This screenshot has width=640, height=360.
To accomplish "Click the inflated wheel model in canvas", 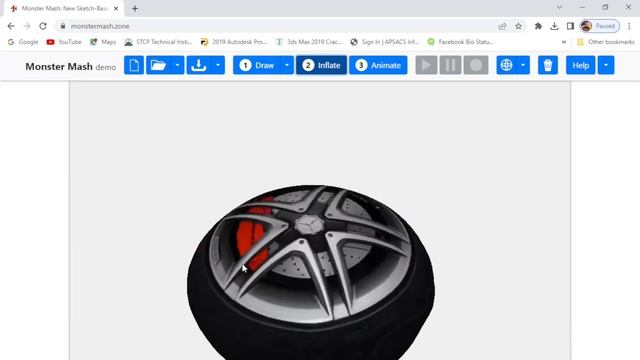I will (x=311, y=272).
